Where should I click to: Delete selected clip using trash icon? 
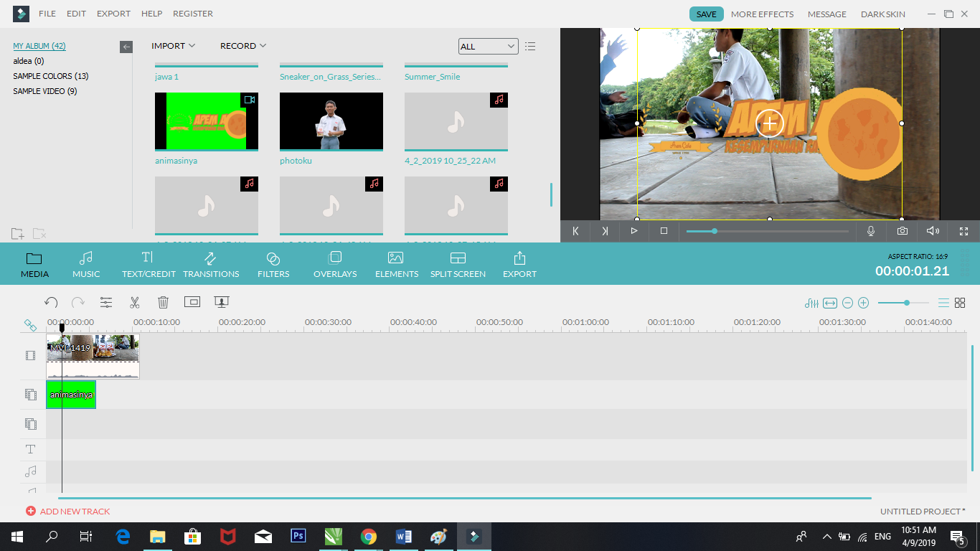click(x=163, y=302)
